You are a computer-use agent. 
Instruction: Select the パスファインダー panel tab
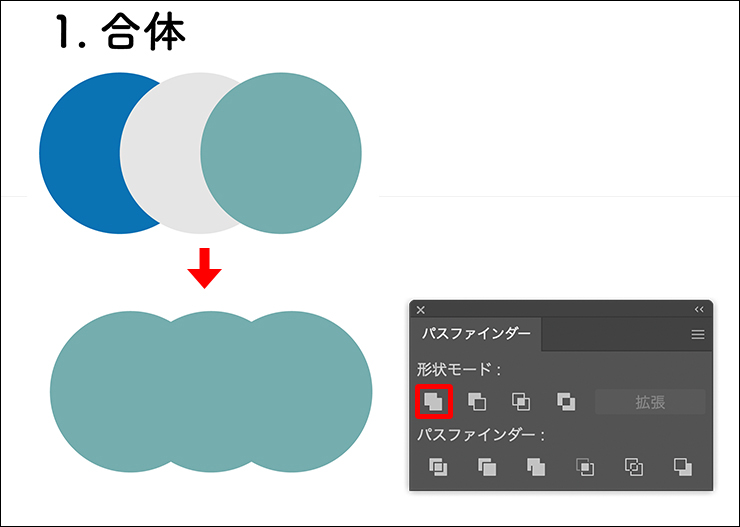(475, 334)
